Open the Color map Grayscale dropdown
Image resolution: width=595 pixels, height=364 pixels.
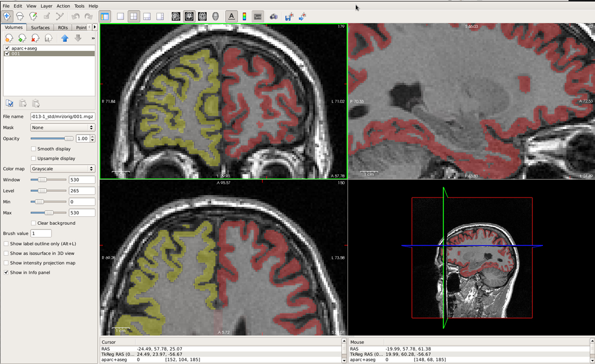click(x=62, y=169)
